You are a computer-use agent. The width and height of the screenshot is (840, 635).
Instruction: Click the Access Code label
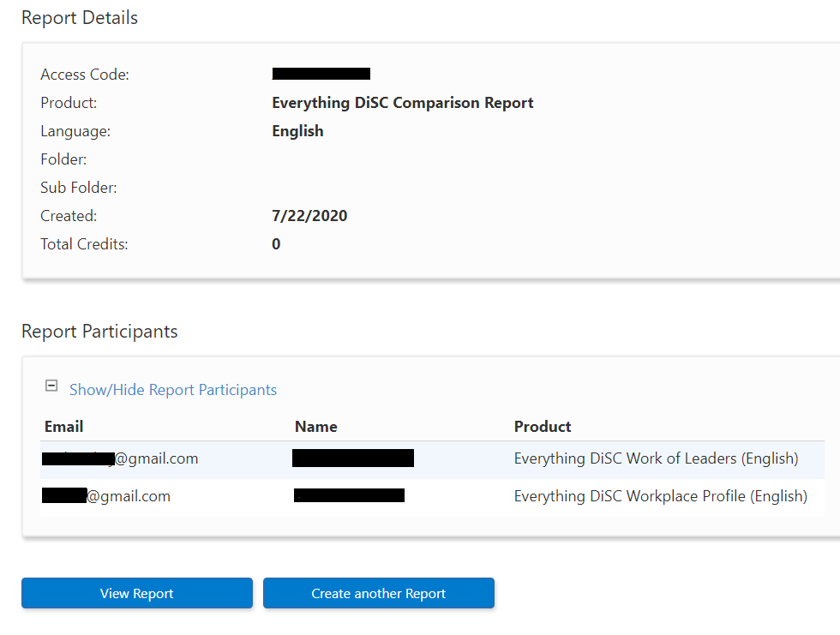pos(85,75)
